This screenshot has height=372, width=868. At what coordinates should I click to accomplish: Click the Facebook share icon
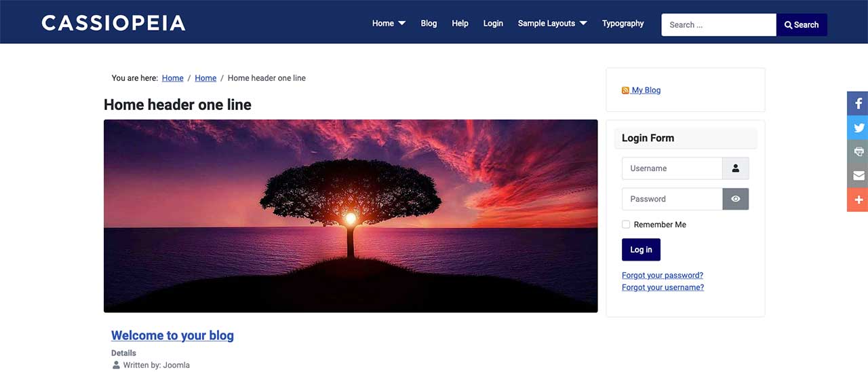click(x=858, y=103)
